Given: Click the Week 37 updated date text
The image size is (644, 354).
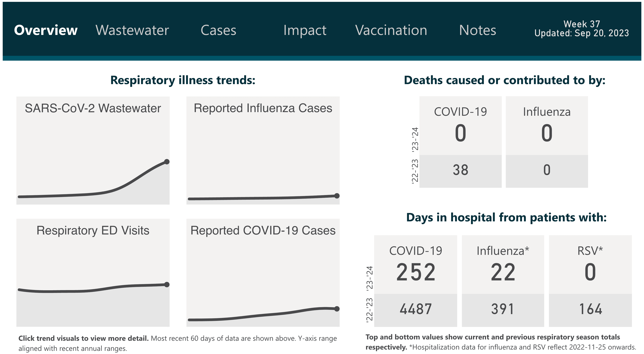Looking at the screenshot, I should point(581,29).
